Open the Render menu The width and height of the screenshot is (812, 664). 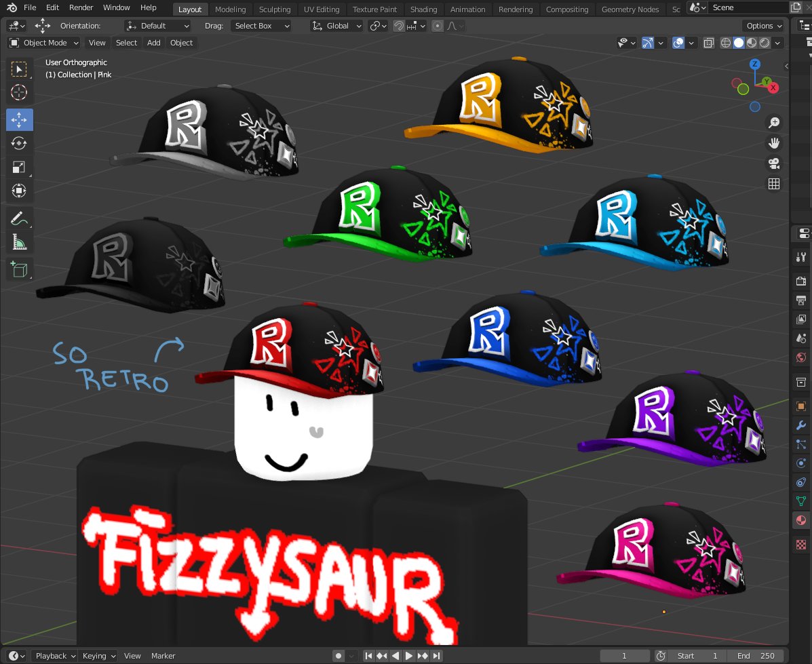(81, 7)
